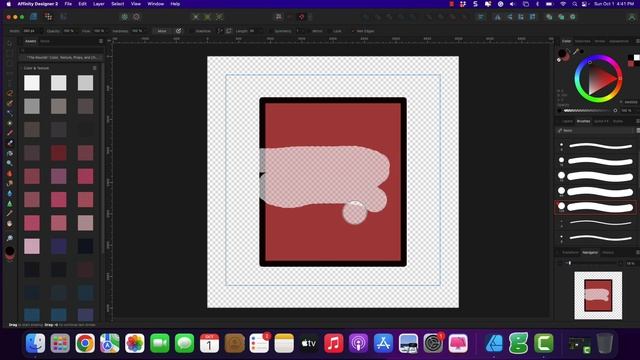Select the Zoom magnifier tool
Image resolution: width=640 pixels, height=360 pixels.
point(10,238)
